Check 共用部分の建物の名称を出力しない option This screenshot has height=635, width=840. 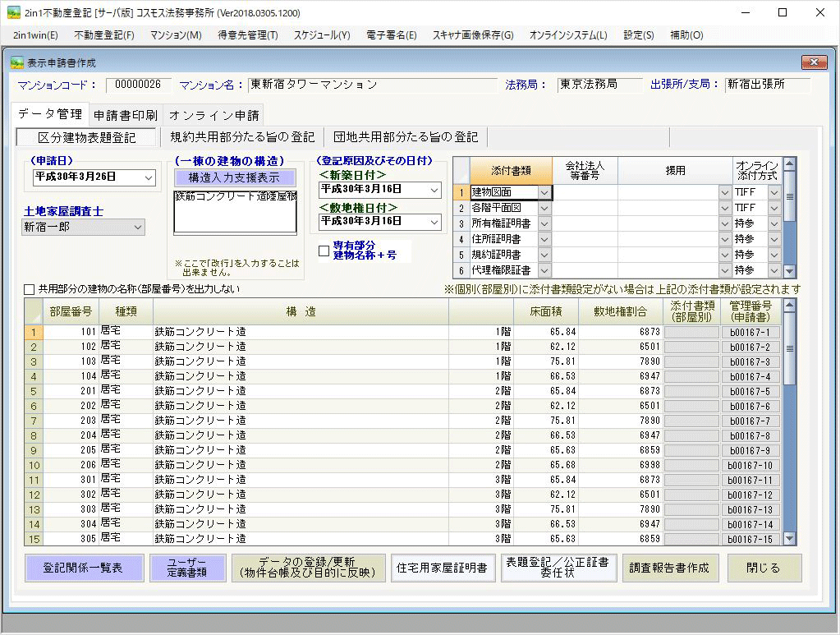point(30,289)
